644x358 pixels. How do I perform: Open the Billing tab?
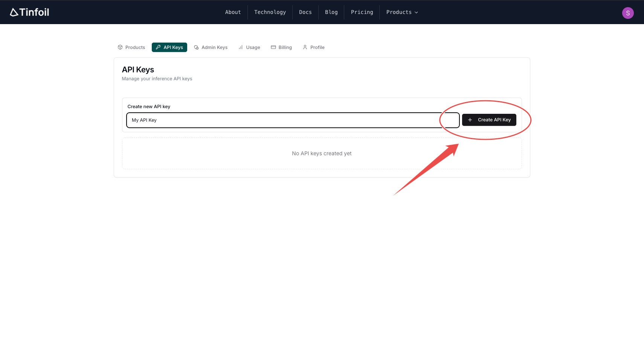(281, 47)
